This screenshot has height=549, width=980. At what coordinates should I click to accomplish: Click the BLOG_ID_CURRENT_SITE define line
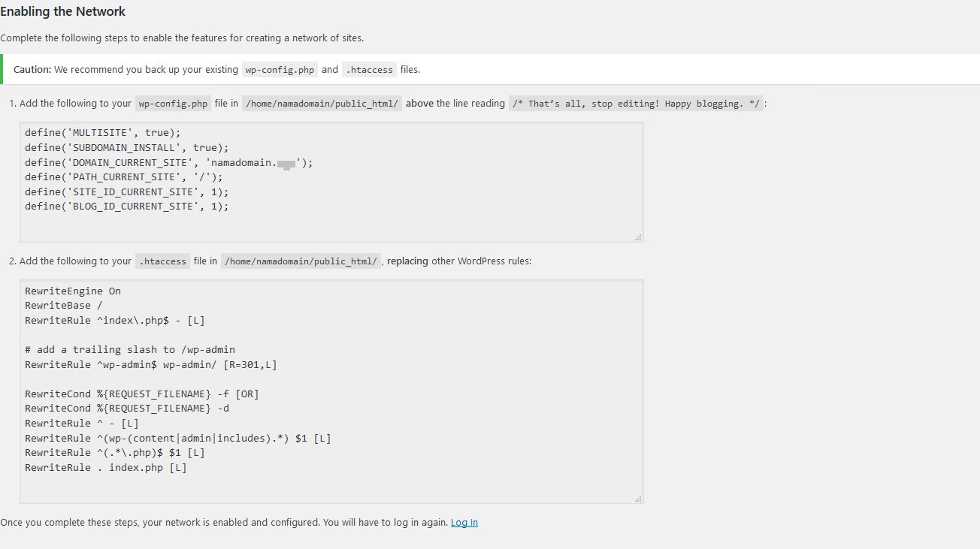point(126,207)
